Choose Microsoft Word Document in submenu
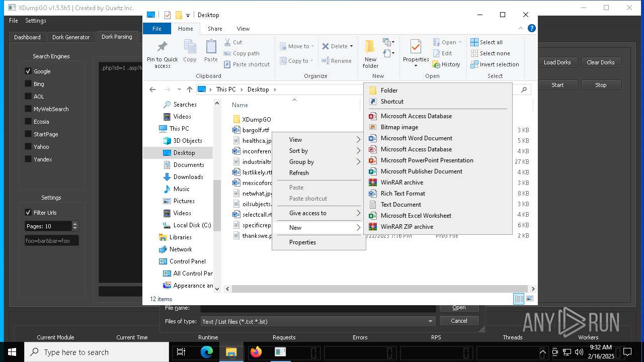The width and height of the screenshot is (644, 362). [438, 138]
